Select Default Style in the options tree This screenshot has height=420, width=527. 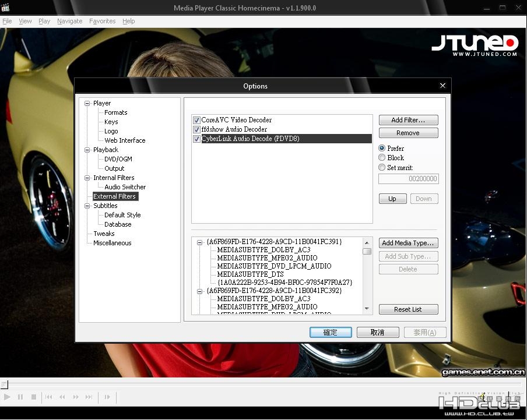coord(122,215)
